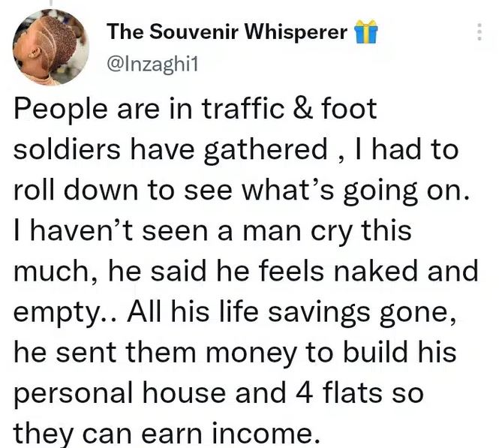Screen dimensions: 499x448
Task: Click the line "I haven't seen a man cry this"
Action: [211, 227]
